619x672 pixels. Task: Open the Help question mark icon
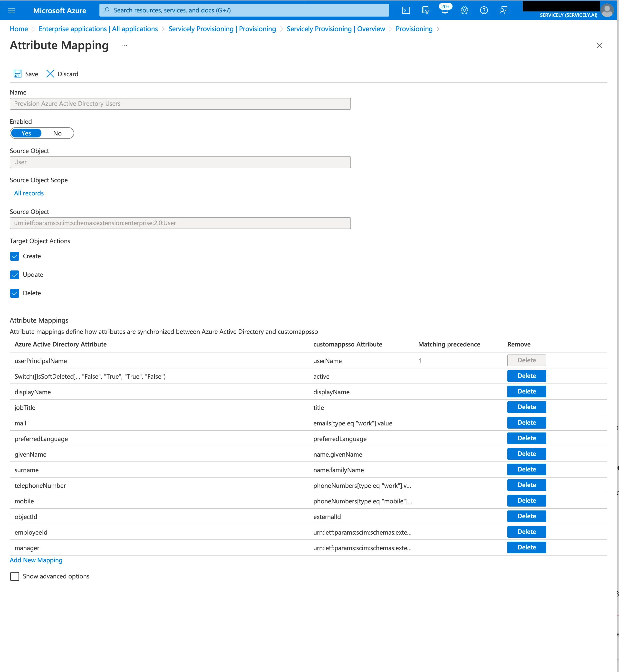pyautogui.click(x=484, y=10)
